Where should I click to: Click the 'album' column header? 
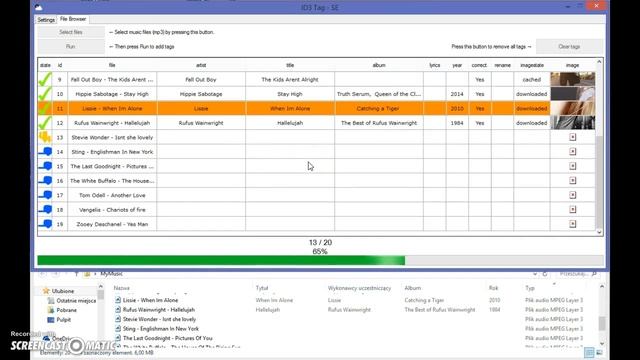379,65
